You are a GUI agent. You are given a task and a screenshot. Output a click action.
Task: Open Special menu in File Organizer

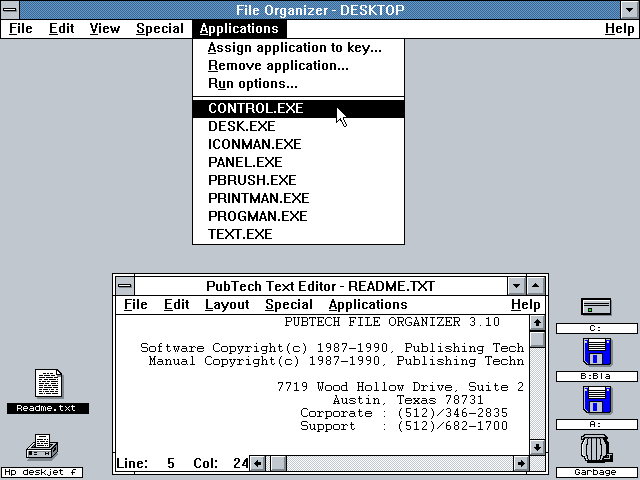(160, 29)
